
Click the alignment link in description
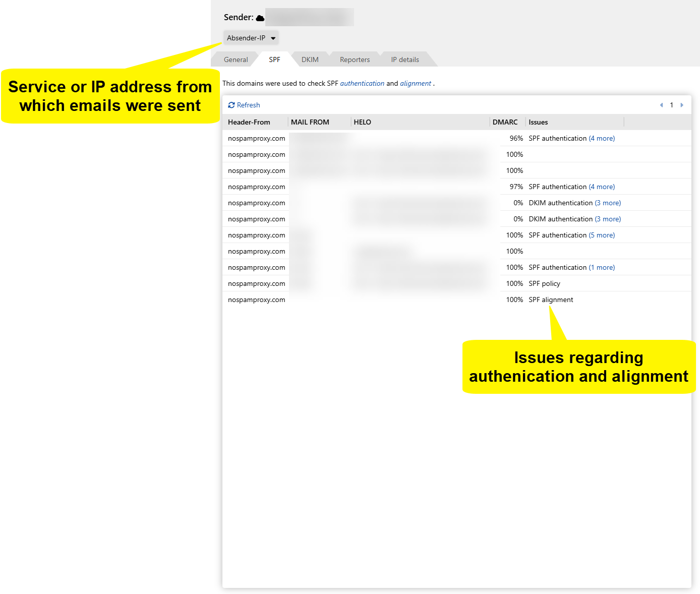tap(416, 84)
